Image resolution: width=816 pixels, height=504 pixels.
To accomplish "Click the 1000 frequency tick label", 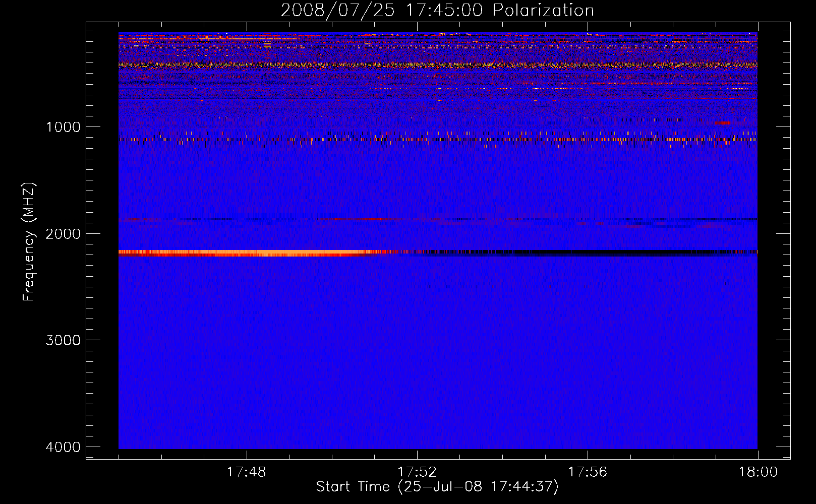I will 63,127.
